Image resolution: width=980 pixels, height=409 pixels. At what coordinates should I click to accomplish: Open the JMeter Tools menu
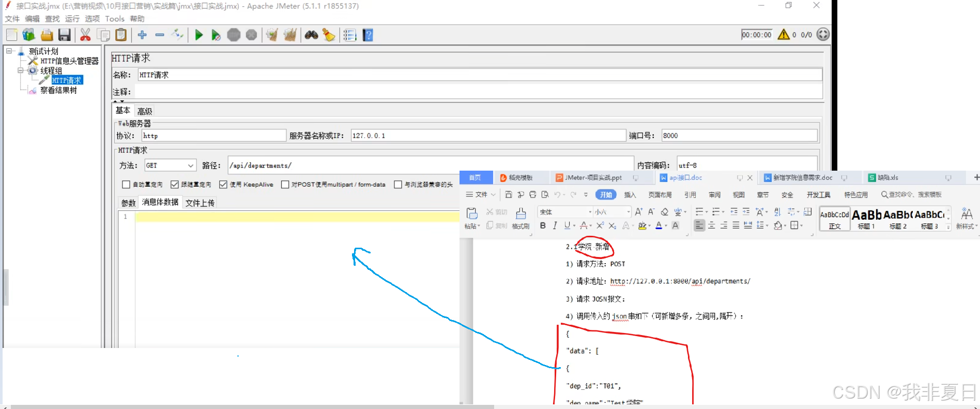click(115, 19)
